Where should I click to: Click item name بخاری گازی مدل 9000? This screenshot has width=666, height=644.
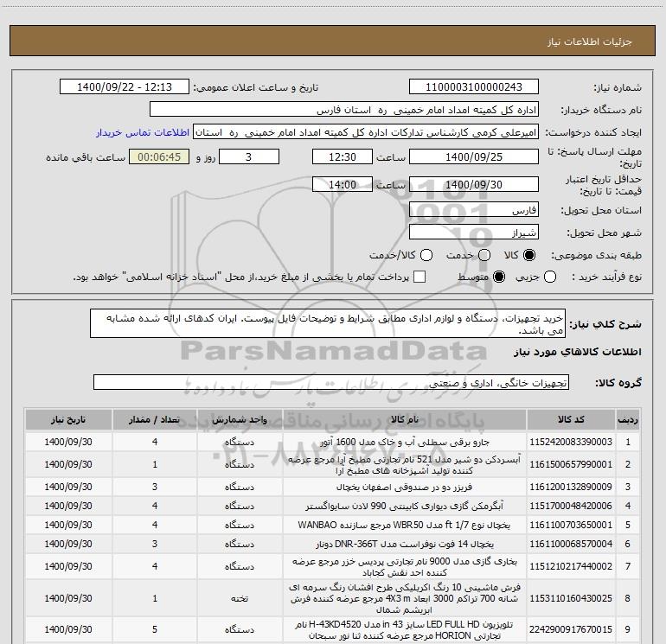point(405,567)
